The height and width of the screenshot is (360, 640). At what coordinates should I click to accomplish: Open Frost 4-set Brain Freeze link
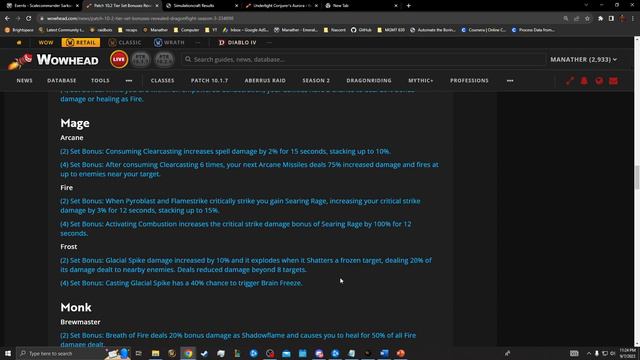(x=181, y=283)
